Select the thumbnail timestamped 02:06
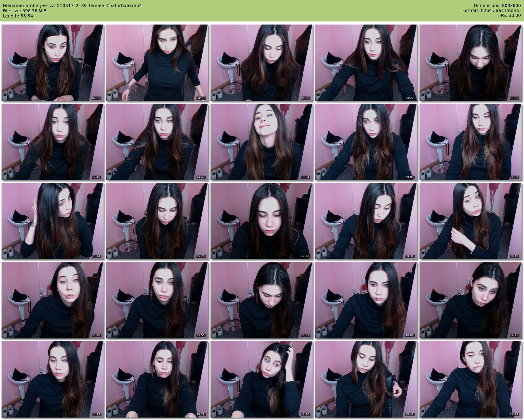Screen dimensions: 524x420 pos(53,63)
